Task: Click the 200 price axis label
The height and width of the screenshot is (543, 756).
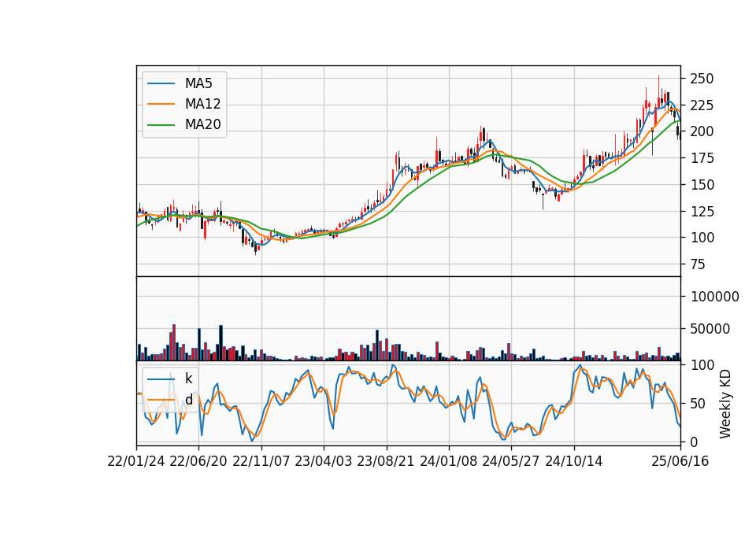Action: pyautogui.click(x=702, y=131)
